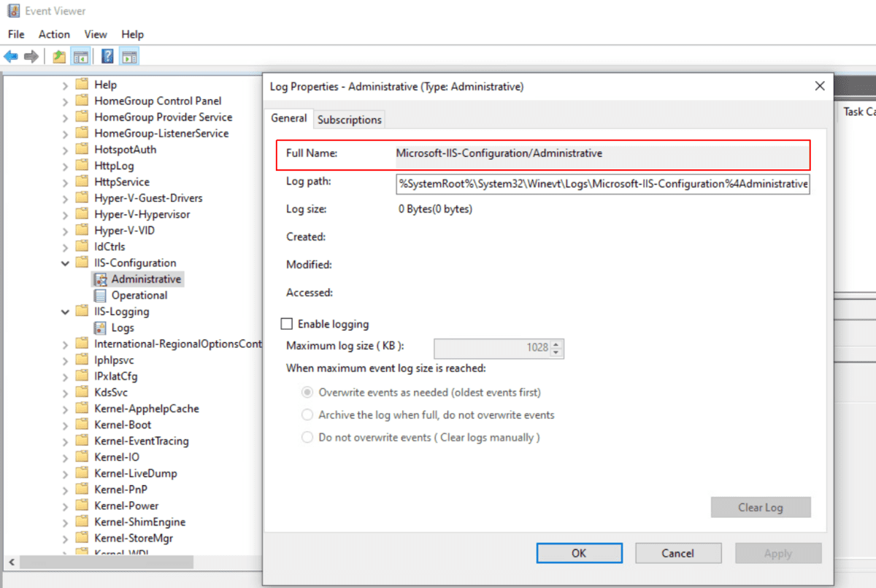876x588 pixels.
Task: Click the Clear Log button
Action: 761,507
